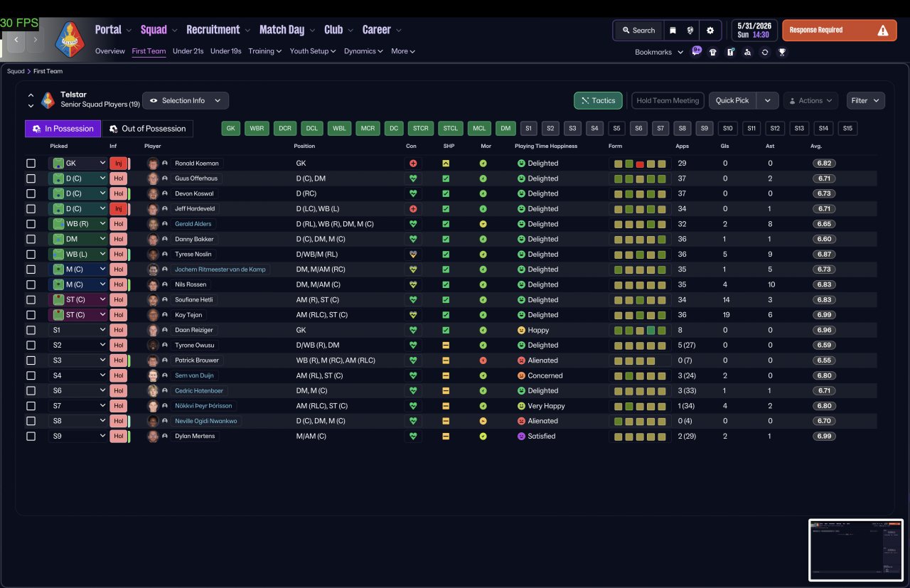Open the Match Day menu
The width and height of the screenshot is (910, 588).
click(x=287, y=30)
